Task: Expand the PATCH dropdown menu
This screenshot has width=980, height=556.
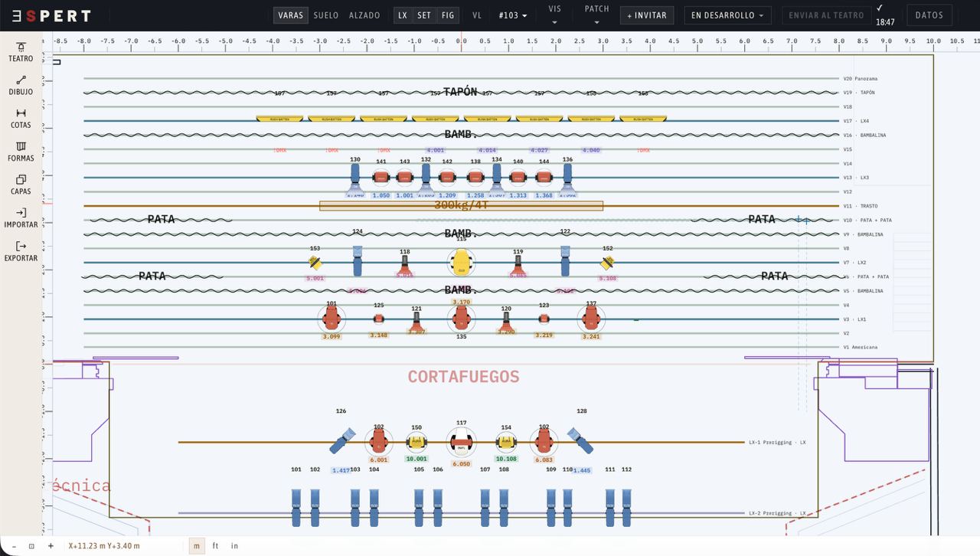Action: tap(597, 15)
